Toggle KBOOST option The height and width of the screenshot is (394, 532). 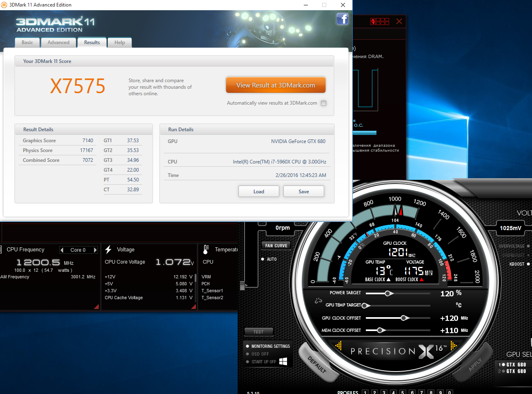[528, 264]
